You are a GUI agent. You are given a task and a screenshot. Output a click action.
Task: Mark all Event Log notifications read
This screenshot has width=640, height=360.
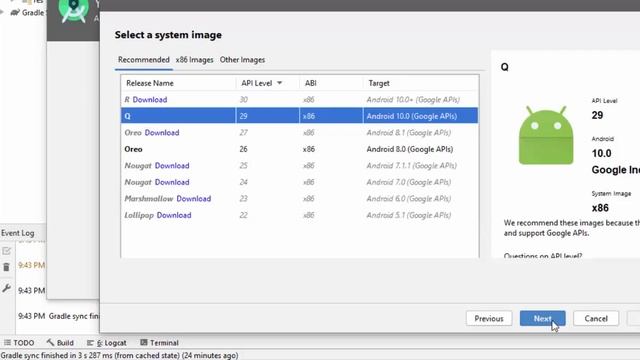click(x=6, y=251)
